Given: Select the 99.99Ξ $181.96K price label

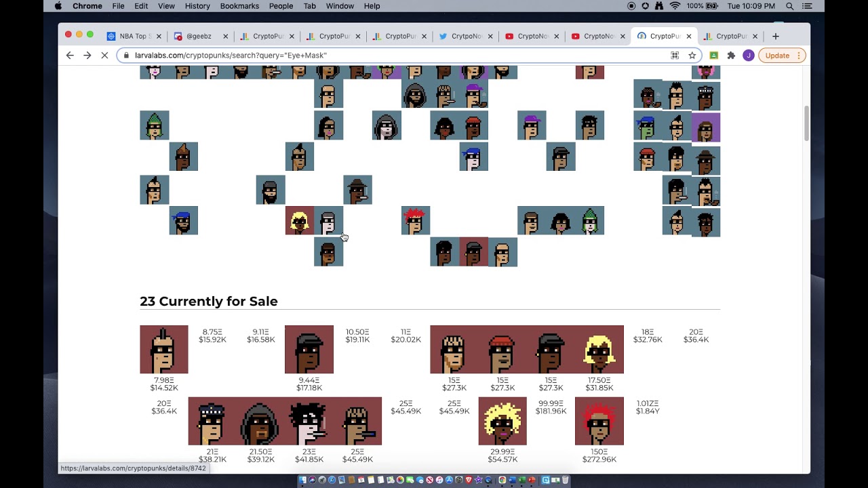Looking at the screenshot, I should (x=551, y=407).
